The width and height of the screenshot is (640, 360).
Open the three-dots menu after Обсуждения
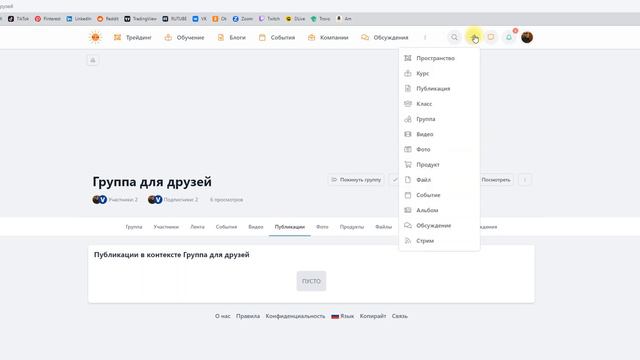pyautogui.click(x=425, y=38)
